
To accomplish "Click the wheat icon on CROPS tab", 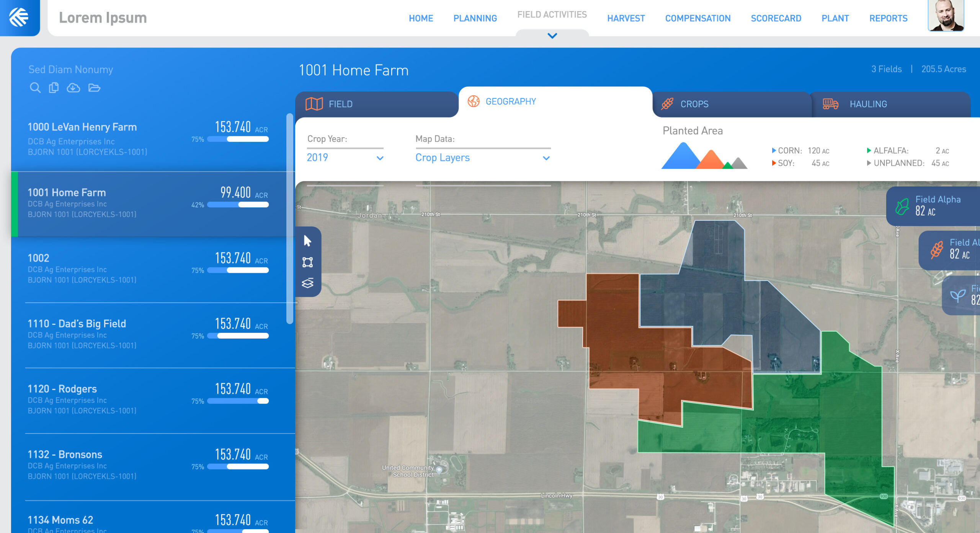I will 667,104.
